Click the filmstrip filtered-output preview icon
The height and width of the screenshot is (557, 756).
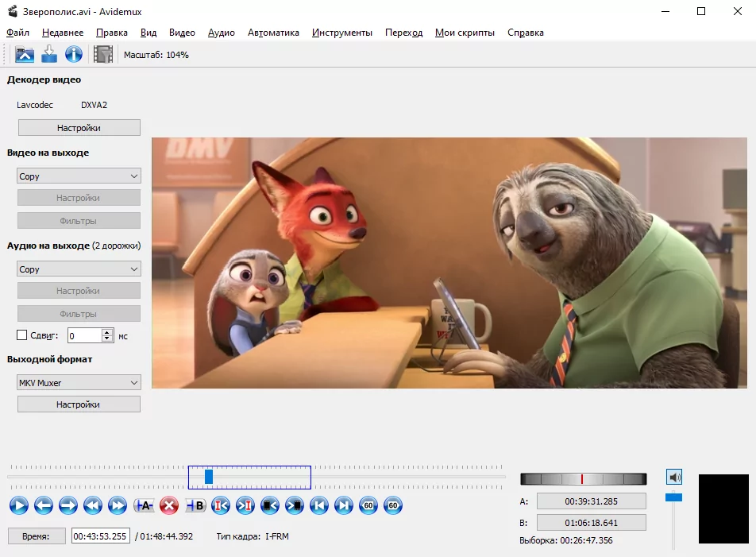pos(102,55)
